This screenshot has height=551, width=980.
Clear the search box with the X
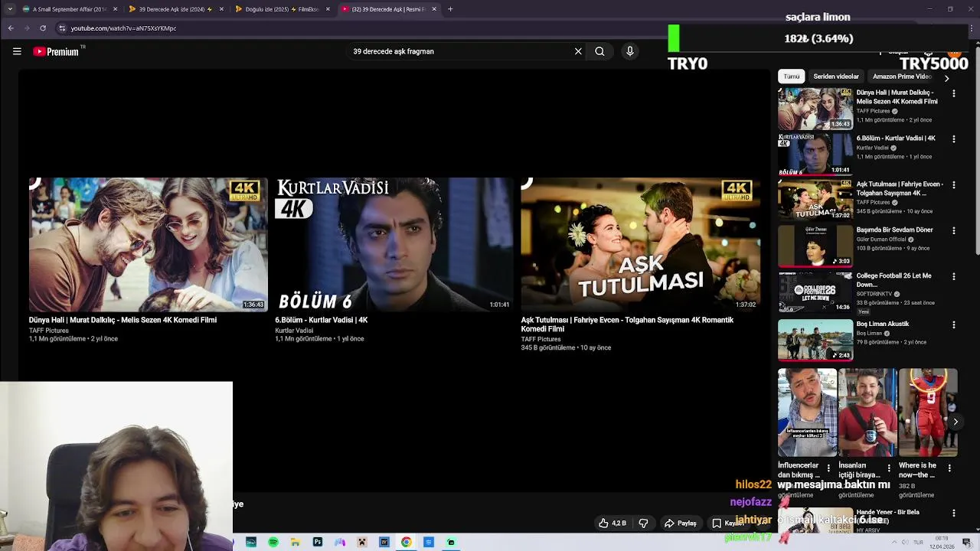(578, 51)
